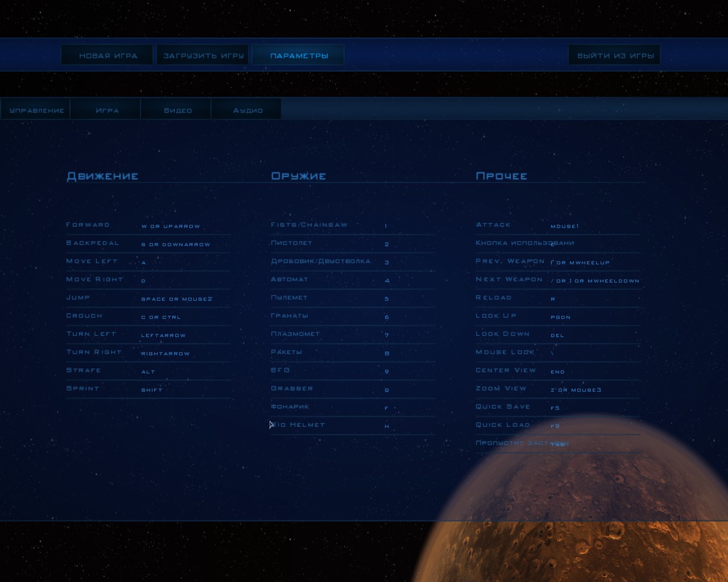The image size is (728, 582).
Task: Click the 'pgdn' key value
Action: pyautogui.click(x=560, y=317)
